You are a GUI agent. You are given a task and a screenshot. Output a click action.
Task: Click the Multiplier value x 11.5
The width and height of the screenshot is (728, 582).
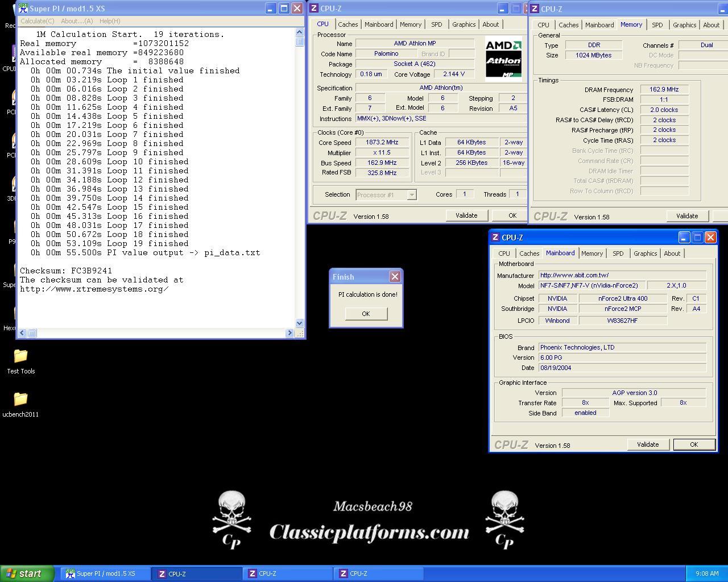pos(382,153)
